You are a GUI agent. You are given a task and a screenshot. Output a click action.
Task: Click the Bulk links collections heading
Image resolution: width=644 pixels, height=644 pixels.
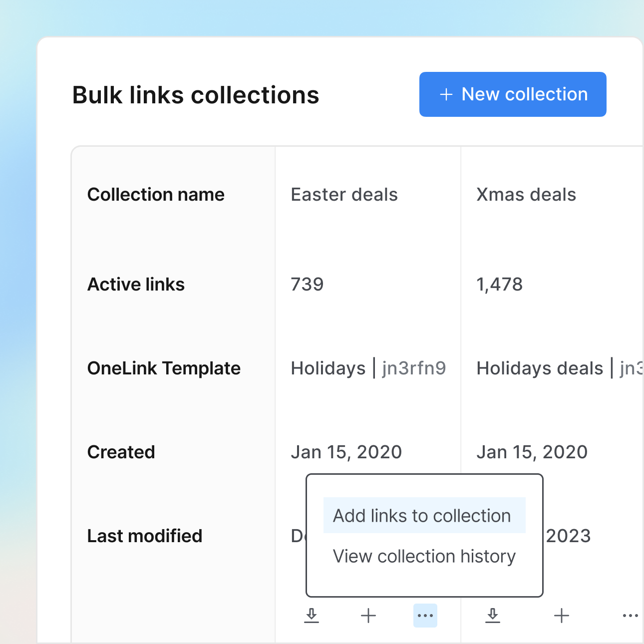pyautogui.click(x=196, y=95)
